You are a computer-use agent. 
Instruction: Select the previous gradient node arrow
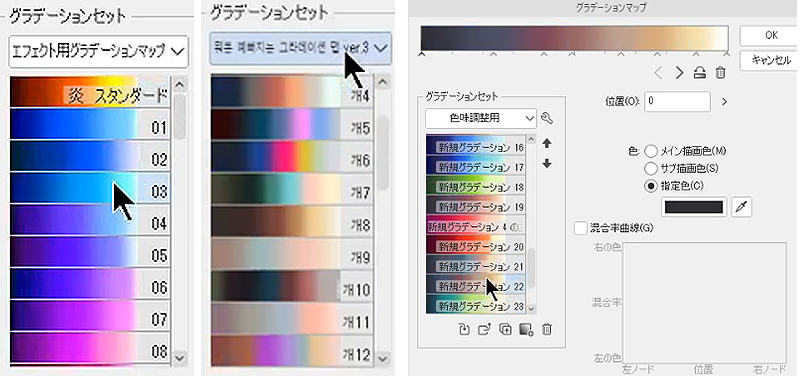click(x=658, y=73)
